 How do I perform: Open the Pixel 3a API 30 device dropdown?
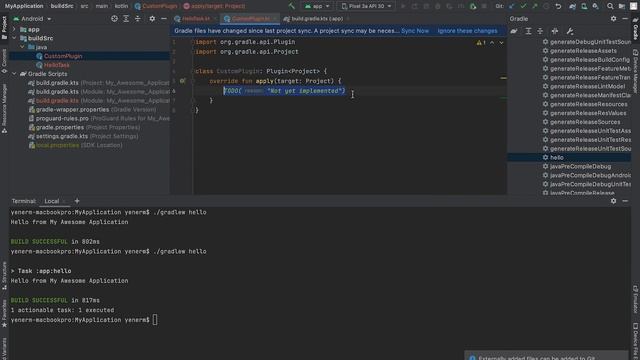[x=366, y=6]
